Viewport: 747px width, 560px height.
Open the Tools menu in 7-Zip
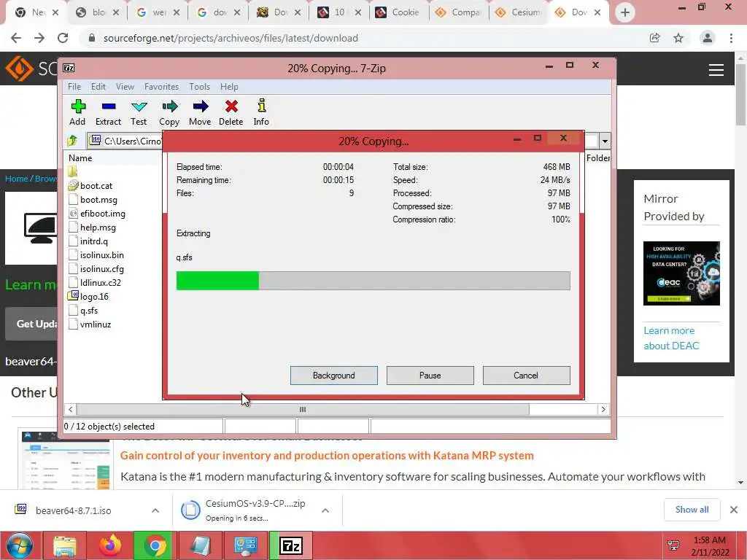tap(199, 87)
